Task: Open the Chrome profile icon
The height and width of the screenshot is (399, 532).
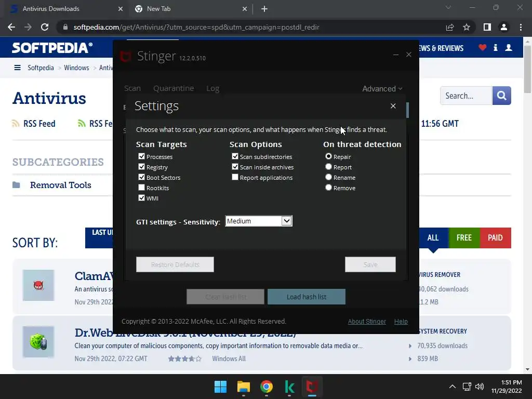Action: 504,27
